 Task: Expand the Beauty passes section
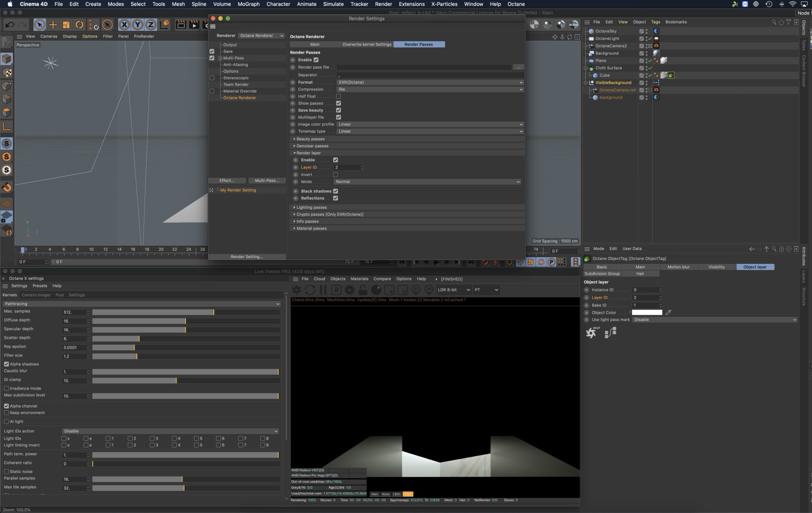(310, 139)
